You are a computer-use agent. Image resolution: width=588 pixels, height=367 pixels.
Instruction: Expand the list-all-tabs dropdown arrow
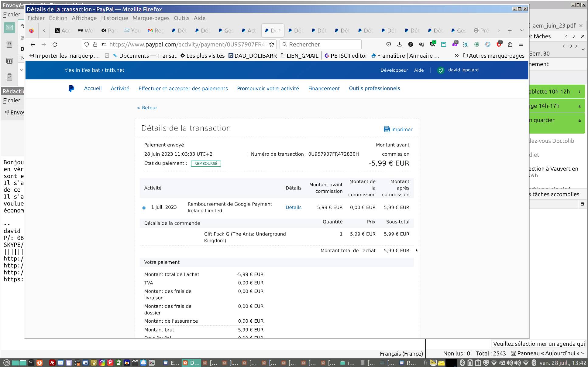point(522,30)
